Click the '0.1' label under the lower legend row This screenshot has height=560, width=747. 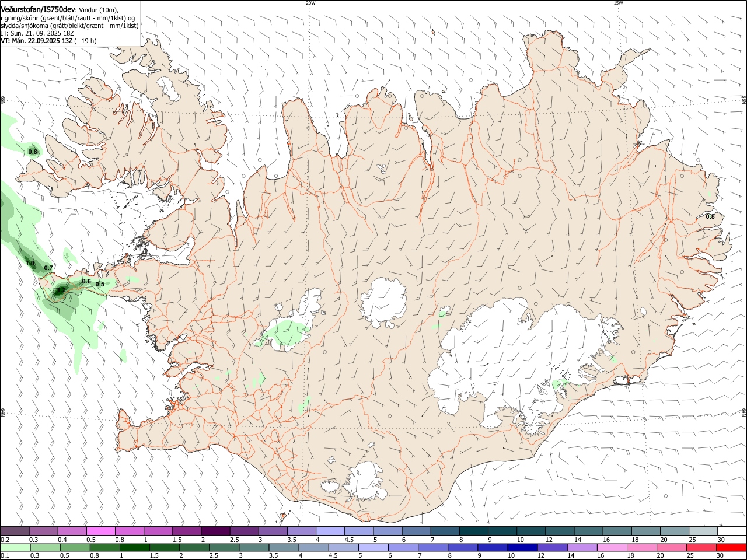click(x=5, y=555)
